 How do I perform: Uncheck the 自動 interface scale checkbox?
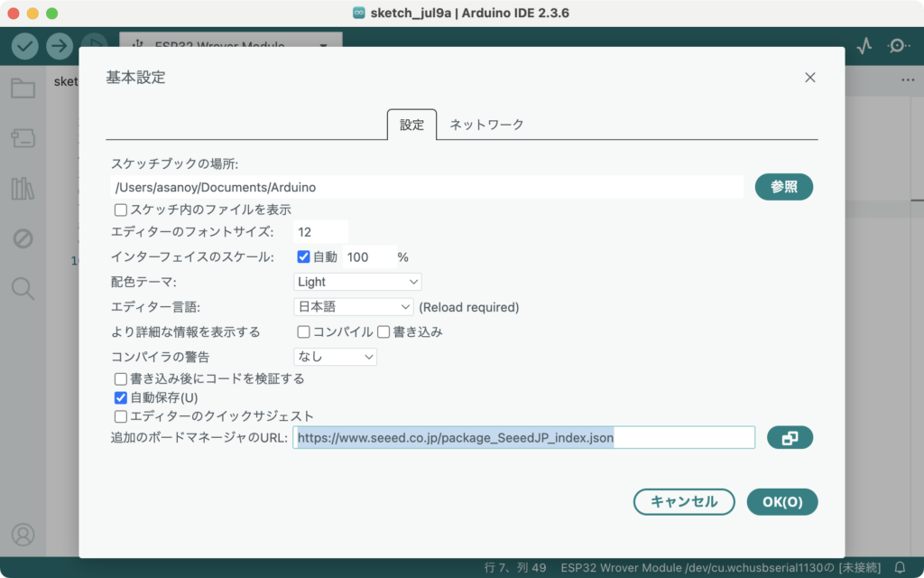point(303,256)
